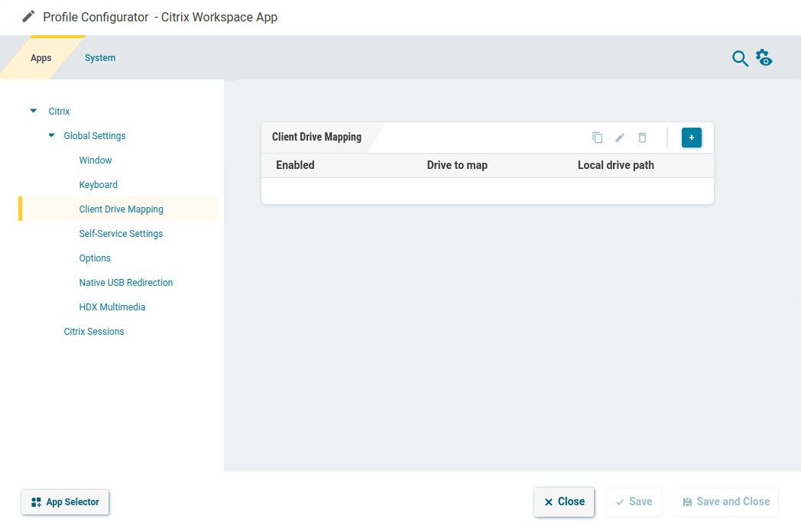Select HDX Multimedia in the navigation tree
Viewport: 801px width, 532px height.
(x=112, y=307)
